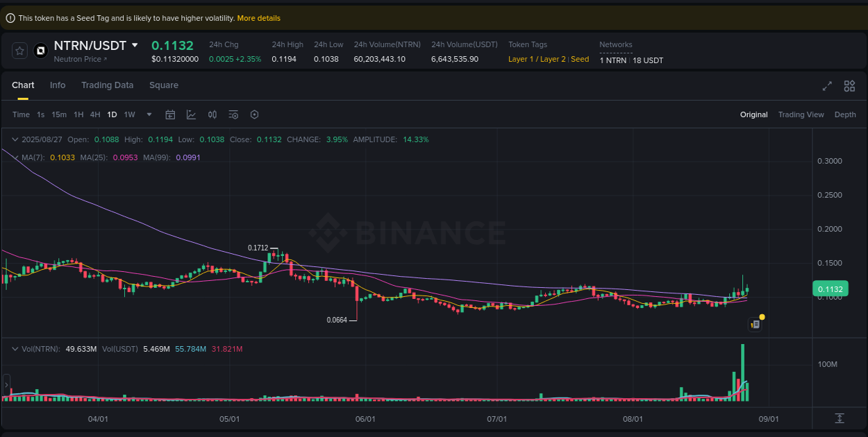Open the compare symbols icon
Screen dimensions: 868x437
(212, 114)
